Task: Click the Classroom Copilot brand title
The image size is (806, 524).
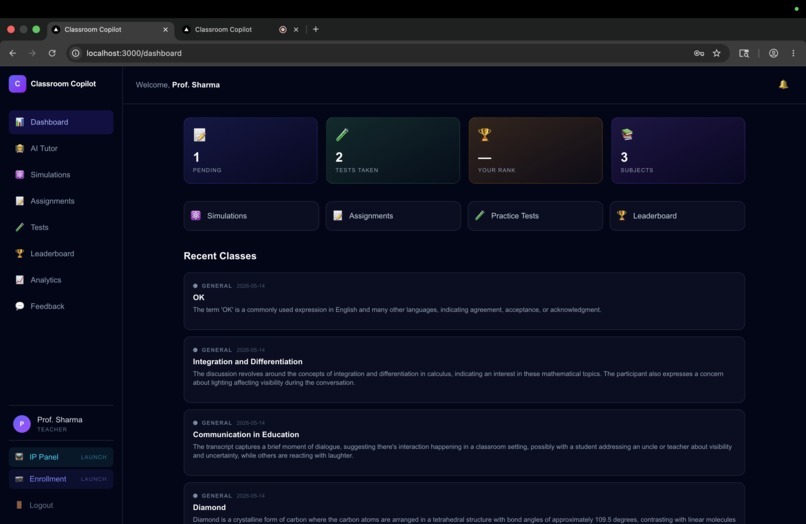Action: 63,84
